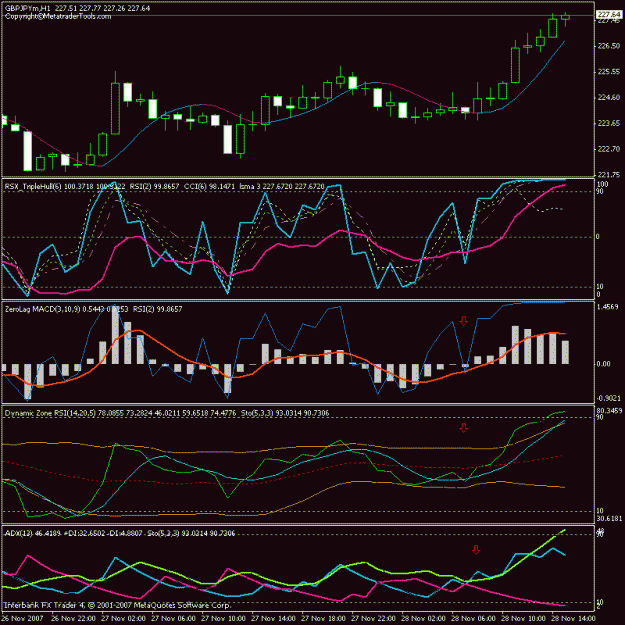Click the 1.4569 scale value in the MACD panel
Viewport: 625px width, 625px height.
[x=608, y=307]
